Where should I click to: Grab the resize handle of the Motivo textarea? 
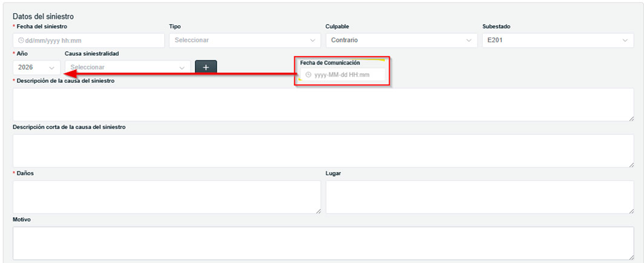pyautogui.click(x=631, y=257)
